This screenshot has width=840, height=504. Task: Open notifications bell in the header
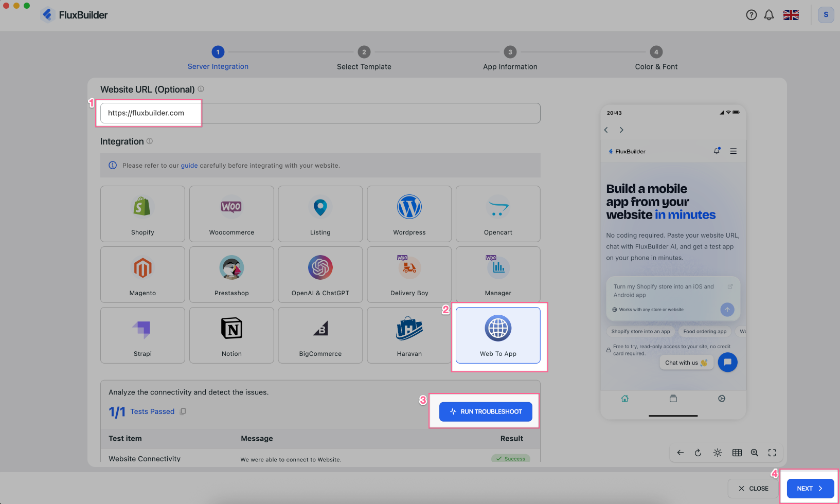[x=769, y=15]
